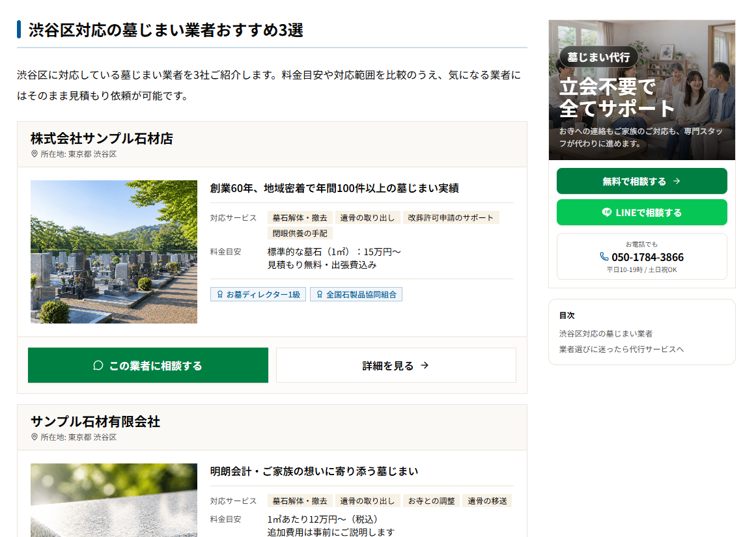Click the 明朗会計・ご家族の想い headline
This screenshot has width=756, height=537.
314,471
